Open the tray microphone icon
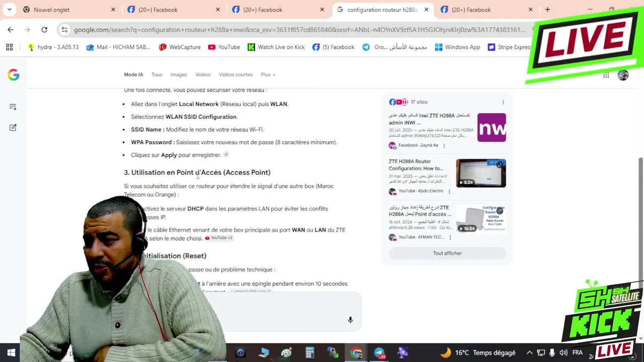The width and height of the screenshot is (644, 362). 552,353
